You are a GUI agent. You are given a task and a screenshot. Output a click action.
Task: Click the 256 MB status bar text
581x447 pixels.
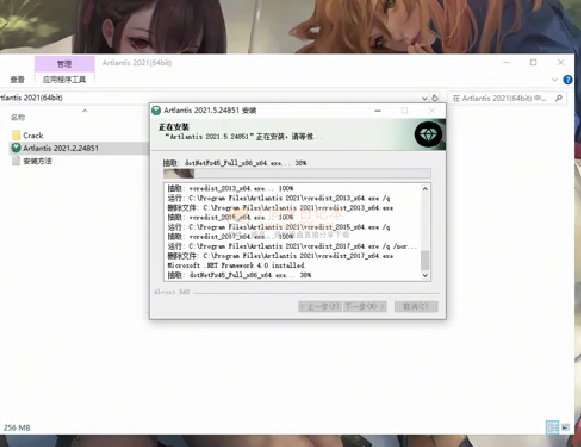click(x=17, y=428)
